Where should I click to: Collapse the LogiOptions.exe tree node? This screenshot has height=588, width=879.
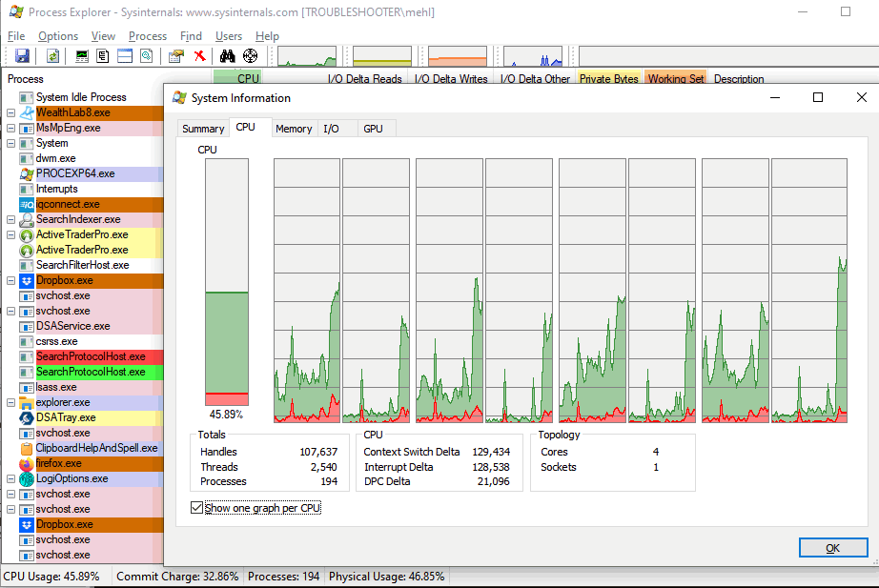pos(10,478)
